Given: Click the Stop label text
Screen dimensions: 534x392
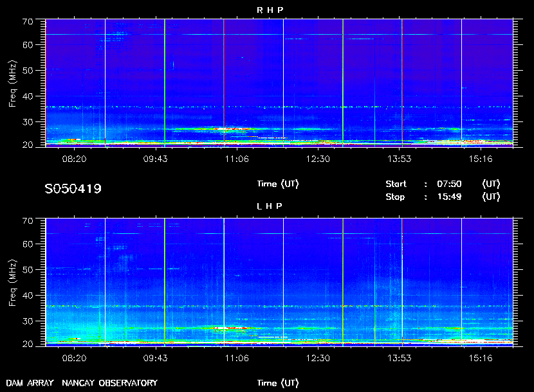Looking at the screenshot, I should click(x=395, y=197).
